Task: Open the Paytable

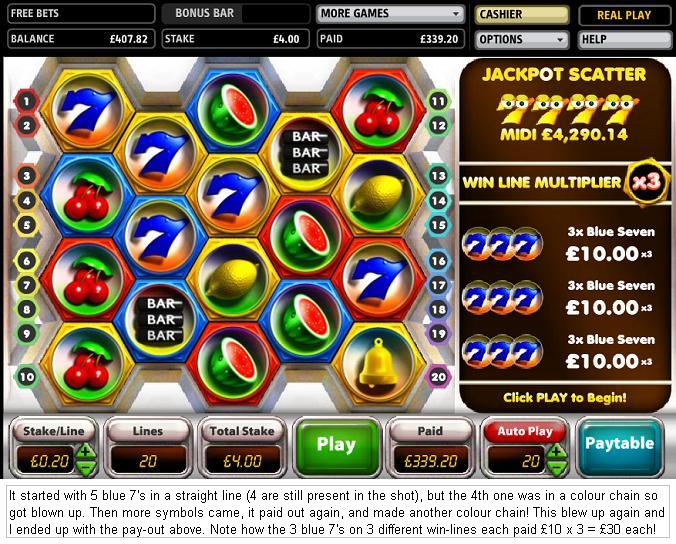Action: [x=620, y=446]
